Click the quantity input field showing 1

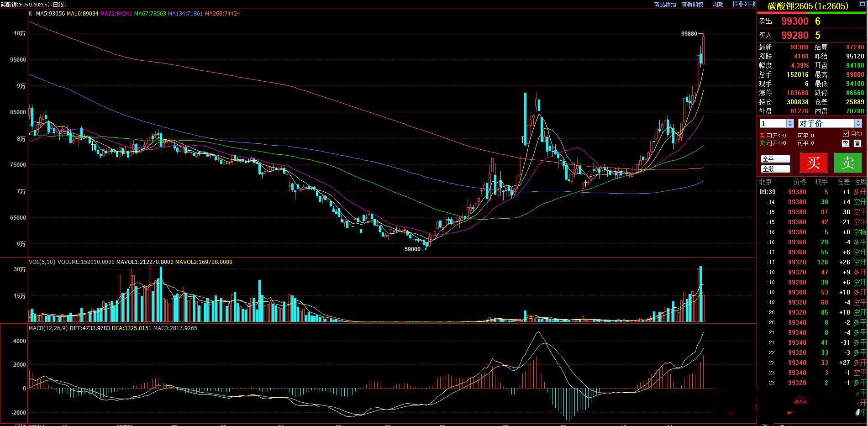[773, 123]
